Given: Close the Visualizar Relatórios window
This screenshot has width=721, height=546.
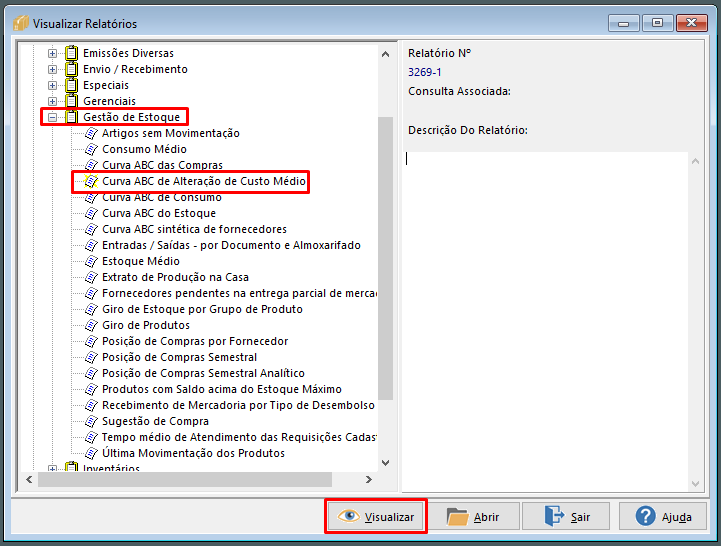Looking at the screenshot, I should 692,23.
